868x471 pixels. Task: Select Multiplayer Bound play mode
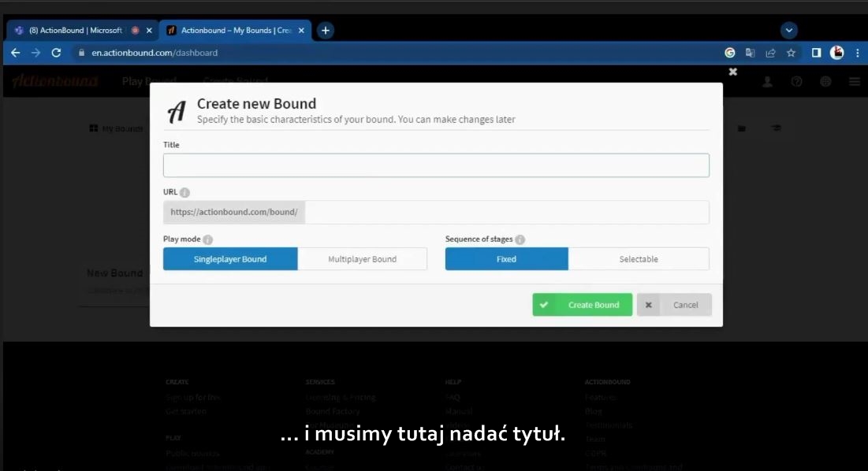click(x=362, y=259)
